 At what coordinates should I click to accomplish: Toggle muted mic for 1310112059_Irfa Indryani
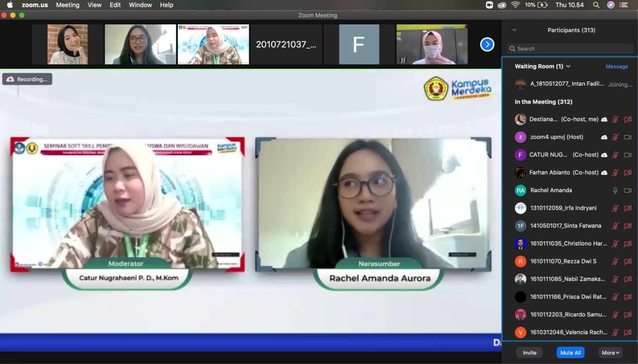click(615, 208)
